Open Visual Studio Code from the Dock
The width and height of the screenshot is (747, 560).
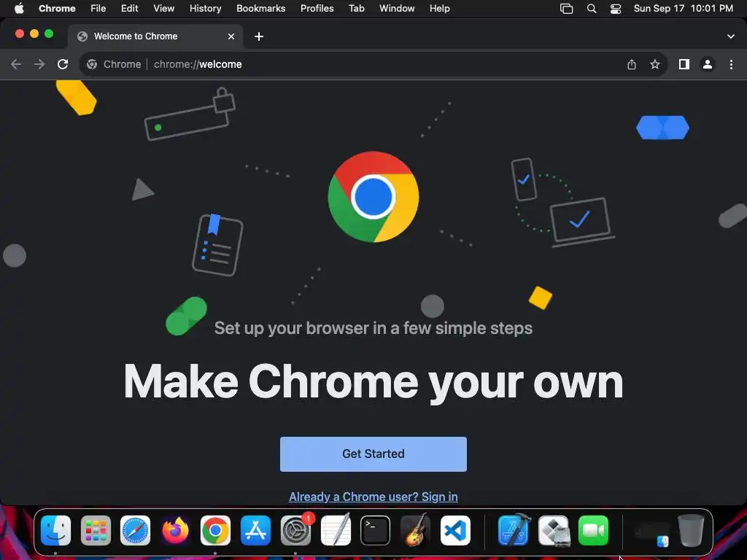pos(455,531)
